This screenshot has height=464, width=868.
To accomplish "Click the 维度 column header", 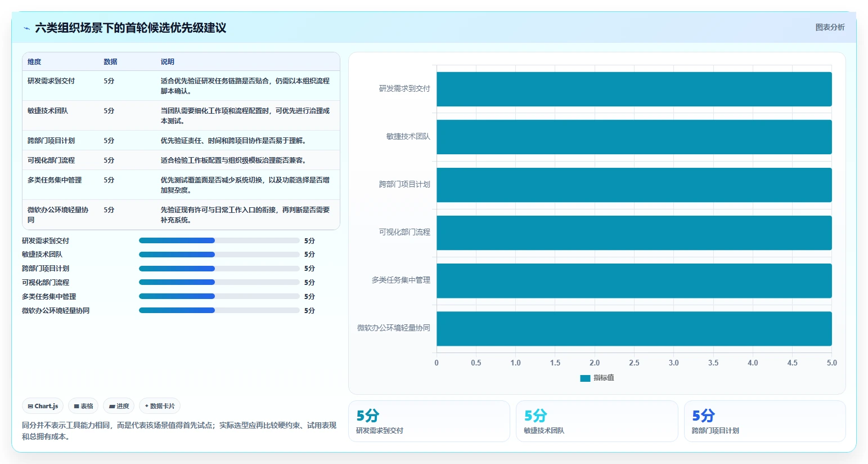I will click(x=34, y=62).
